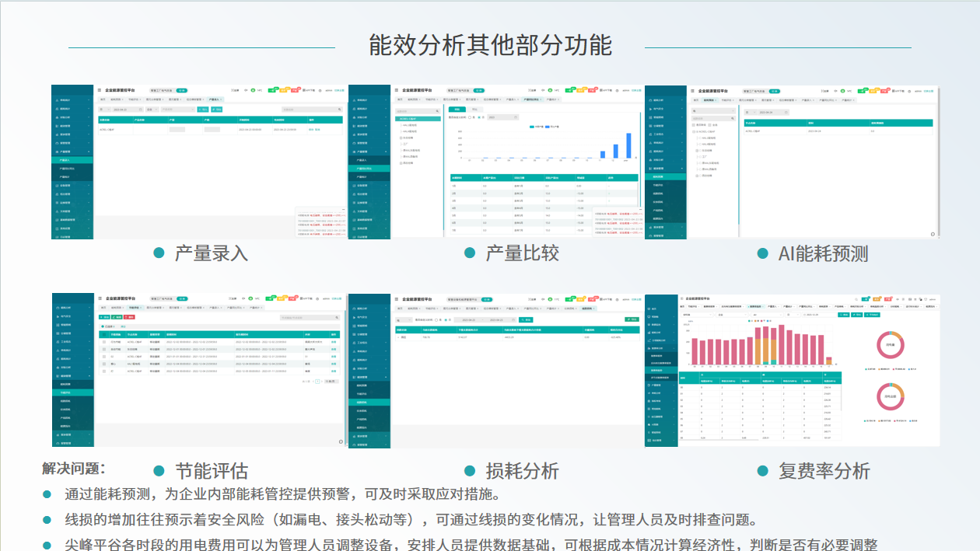Open the 2023 year selector dropdown
This screenshot has height=551, width=980.
(x=503, y=117)
